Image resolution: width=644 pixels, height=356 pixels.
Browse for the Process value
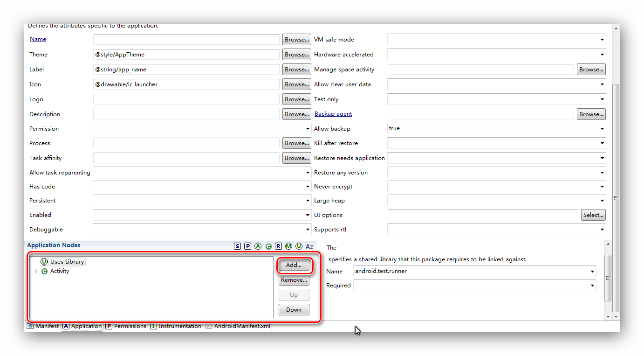pos(297,143)
